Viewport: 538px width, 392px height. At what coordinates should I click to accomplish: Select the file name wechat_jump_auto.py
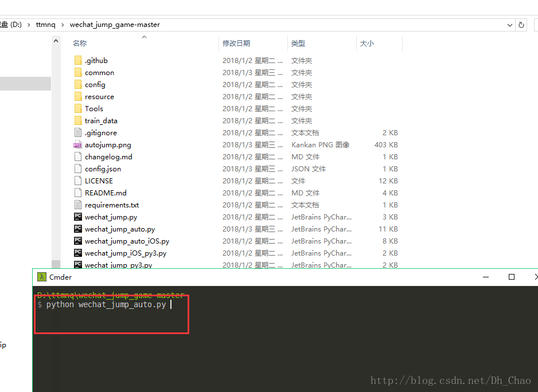(120, 229)
